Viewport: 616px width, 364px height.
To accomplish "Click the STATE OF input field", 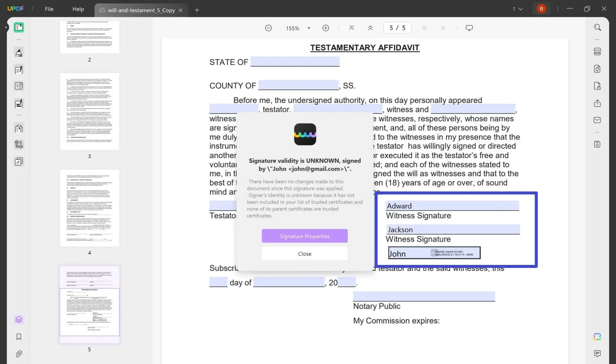I will coord(295,62).
